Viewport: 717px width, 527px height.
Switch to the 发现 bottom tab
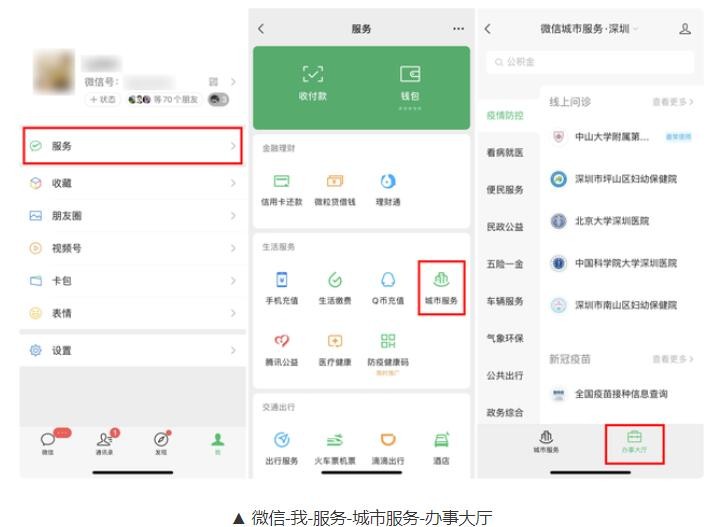[161, 443]
